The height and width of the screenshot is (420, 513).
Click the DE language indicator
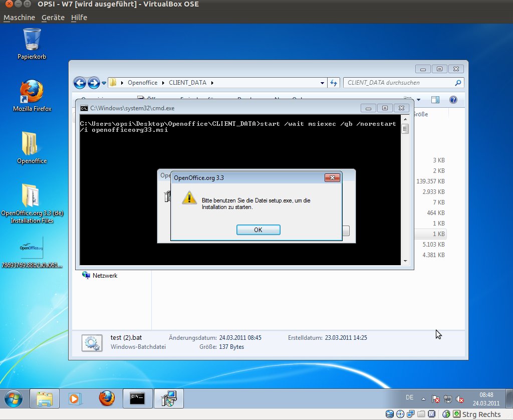[409, 397]
